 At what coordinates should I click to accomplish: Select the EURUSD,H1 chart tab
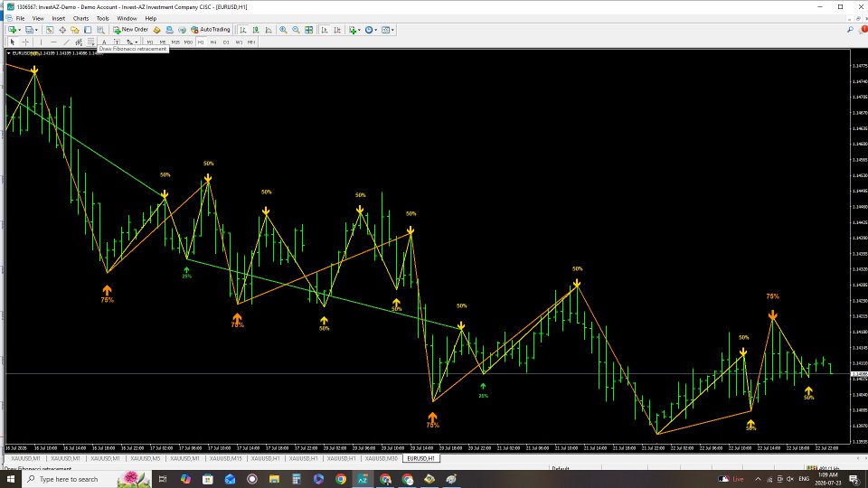(420, 459)
